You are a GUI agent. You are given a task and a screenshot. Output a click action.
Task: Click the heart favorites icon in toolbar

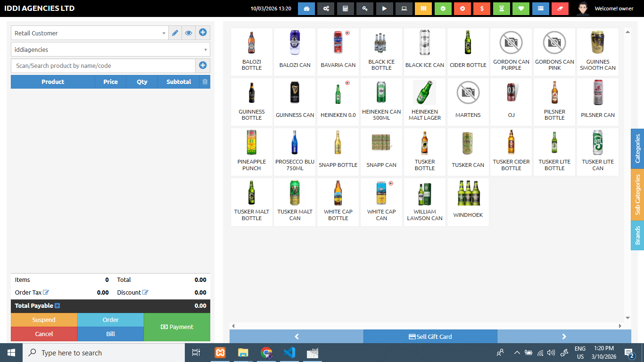(x=520, y=8)
